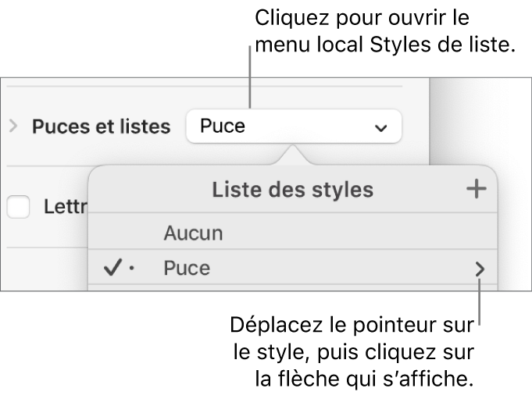Click the arrow right of the Puce style
Screen dimensions: 532x399
(x=480, y=269)
